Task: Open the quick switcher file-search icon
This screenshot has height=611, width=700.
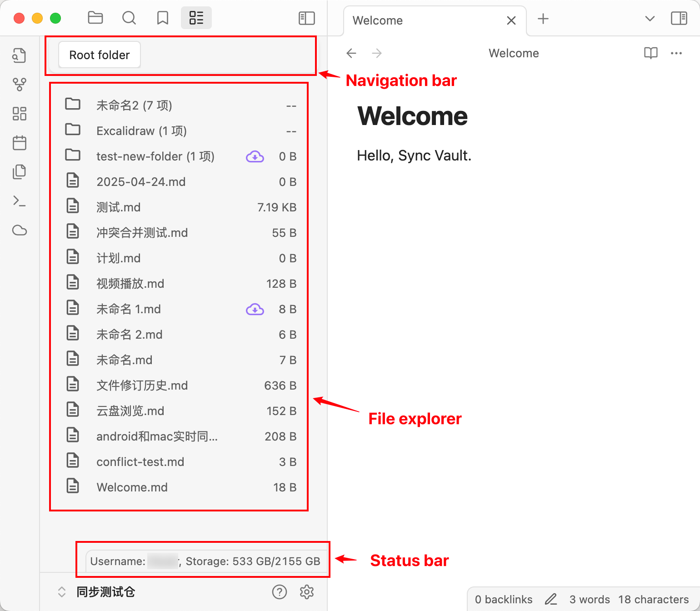Action: [20, 55]
